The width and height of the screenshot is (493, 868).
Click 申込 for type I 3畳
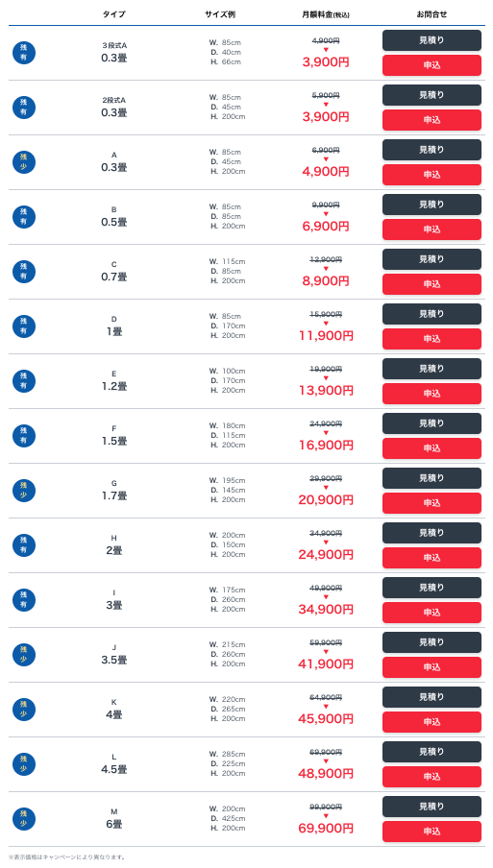[431, 613]
